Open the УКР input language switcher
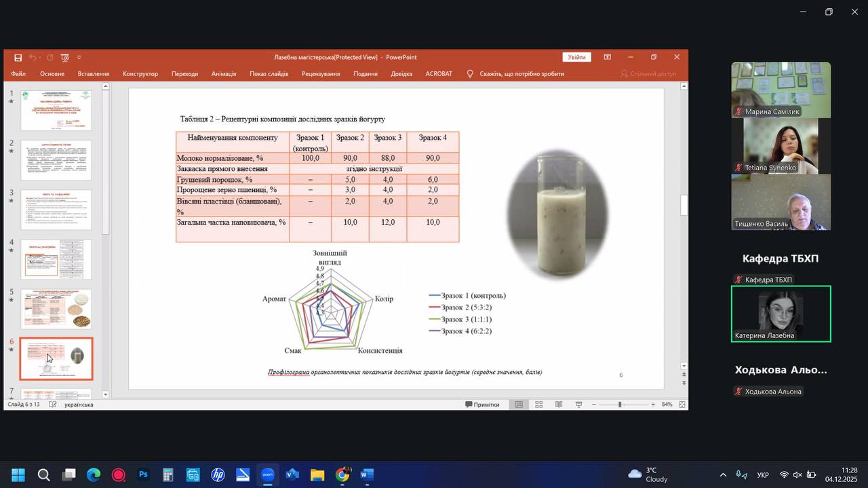The height and width of the screenshot is (488, 868). 762,474
